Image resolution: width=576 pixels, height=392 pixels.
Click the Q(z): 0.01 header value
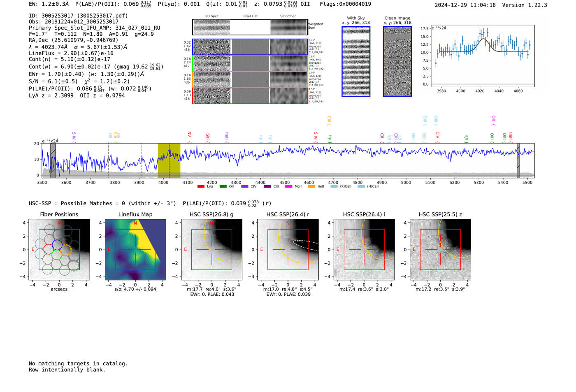(227, 4)
